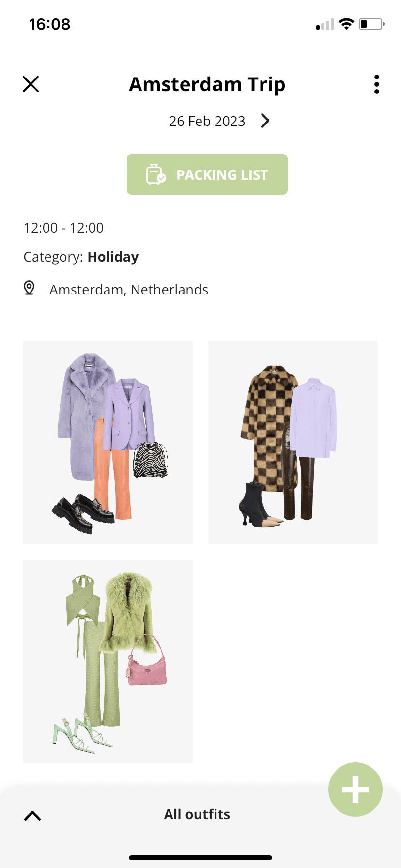This screenshot has height=868, width=401.
Task: Tap the Amsterdam Trip title
Action: pos(207,84)
